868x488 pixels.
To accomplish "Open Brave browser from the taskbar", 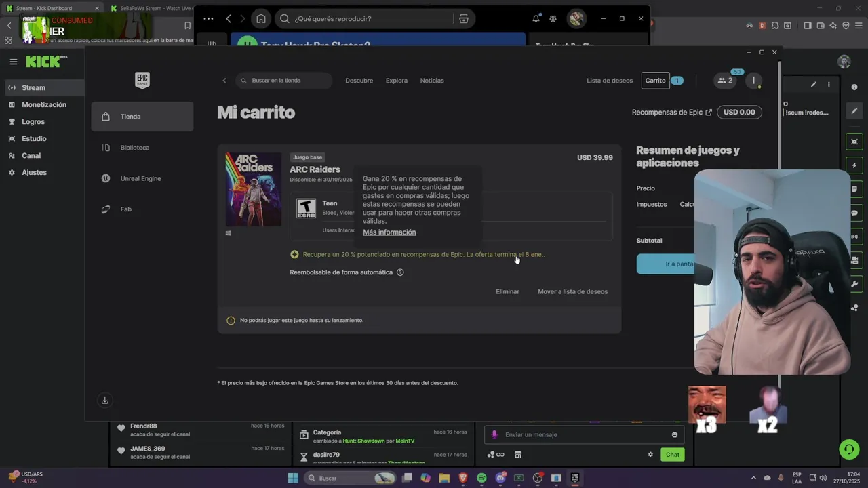I will [463, 478].
